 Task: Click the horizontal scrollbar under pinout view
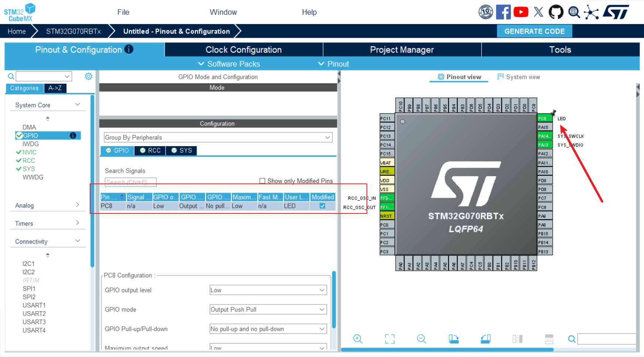point(447,350)
